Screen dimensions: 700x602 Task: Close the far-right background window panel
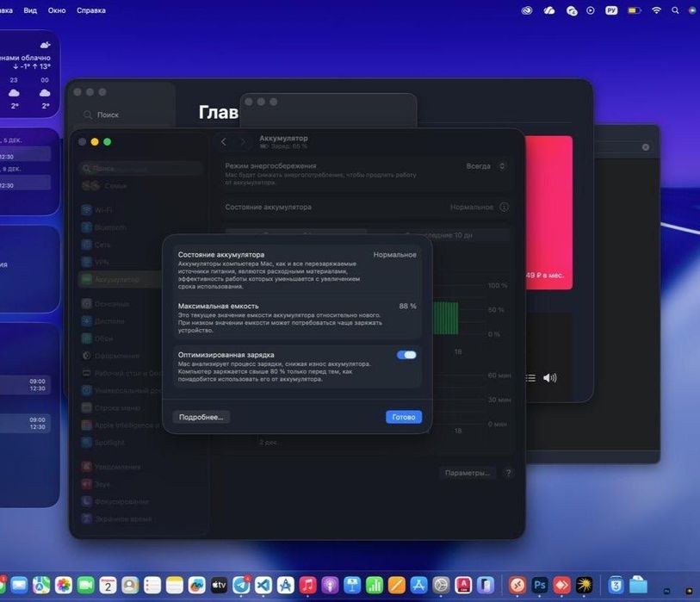pyautogui.click(x=646, y=147)
